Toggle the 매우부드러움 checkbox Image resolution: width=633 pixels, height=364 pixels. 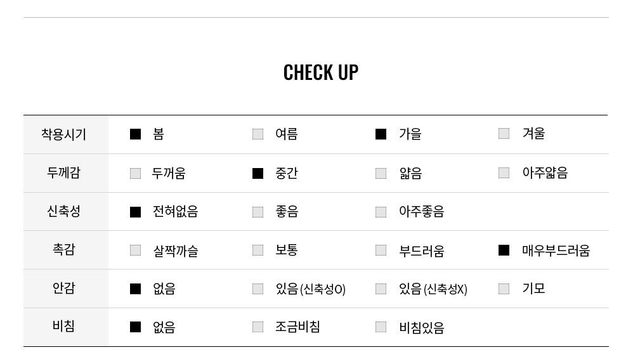pos(504,250)
